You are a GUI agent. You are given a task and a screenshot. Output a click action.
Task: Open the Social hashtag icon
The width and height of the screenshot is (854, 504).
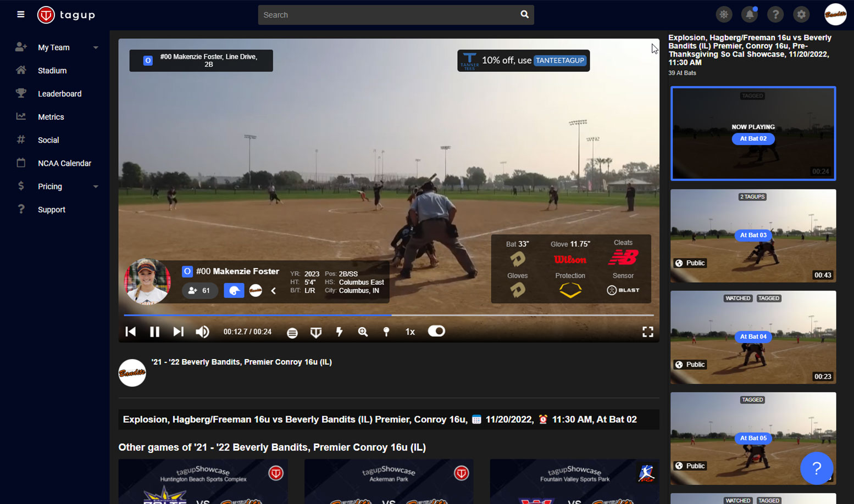[20, 140]
